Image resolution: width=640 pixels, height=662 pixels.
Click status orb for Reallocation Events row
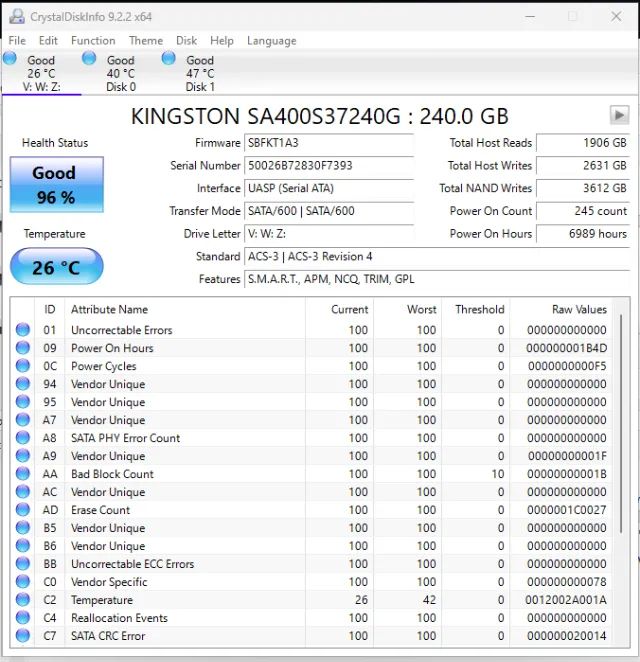click(23, 618)
